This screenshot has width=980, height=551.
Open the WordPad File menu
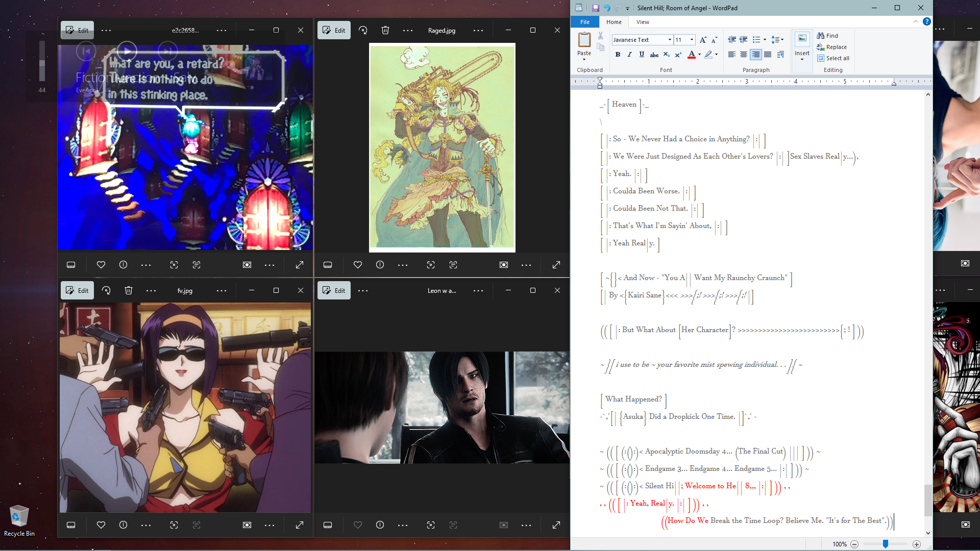[x=585, y=22]
